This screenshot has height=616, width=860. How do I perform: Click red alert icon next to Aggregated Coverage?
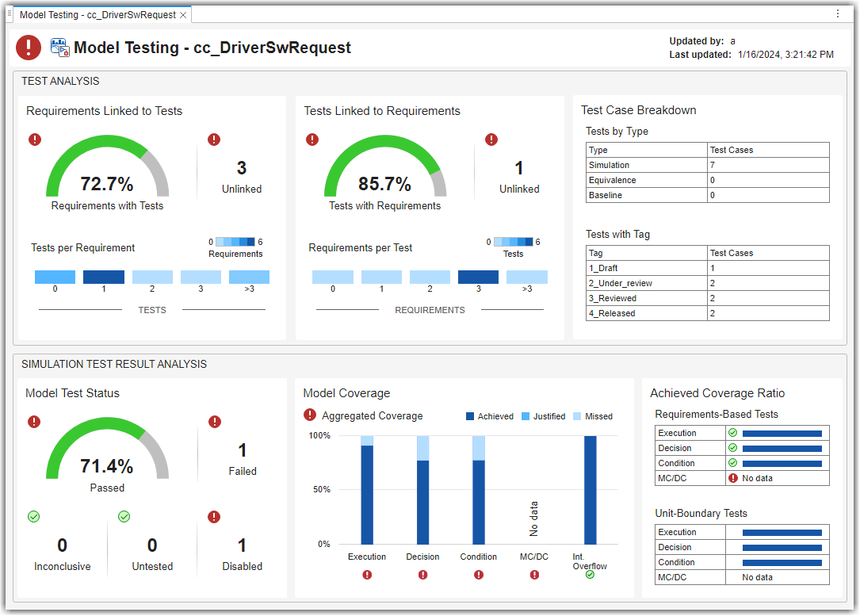[x=310, y=415]
